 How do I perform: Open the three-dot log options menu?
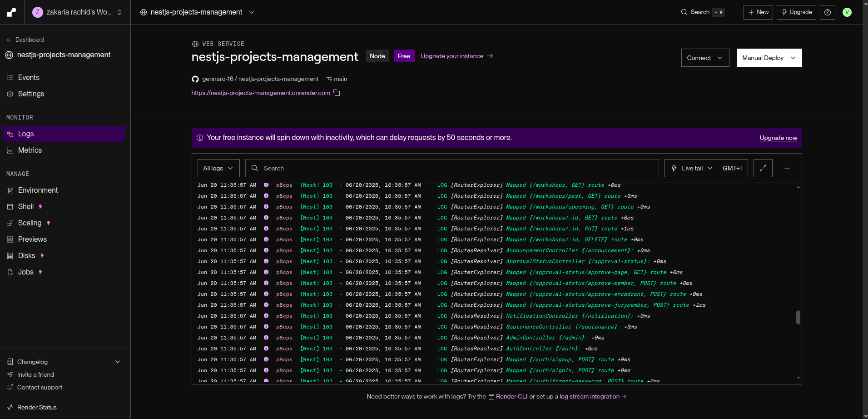787,168
